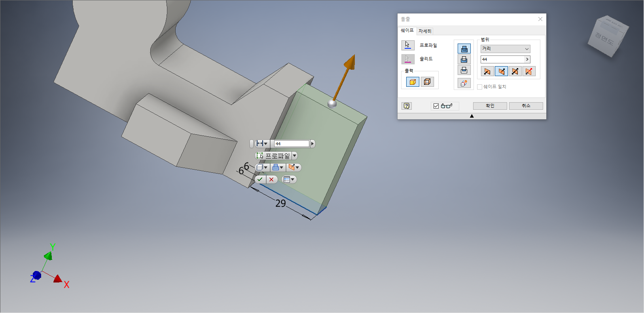Viewport: 644px width, 313px height.
Task: Set asymmetric extrude direction icon
Action: pyautogui.click(x=529, y=71)
